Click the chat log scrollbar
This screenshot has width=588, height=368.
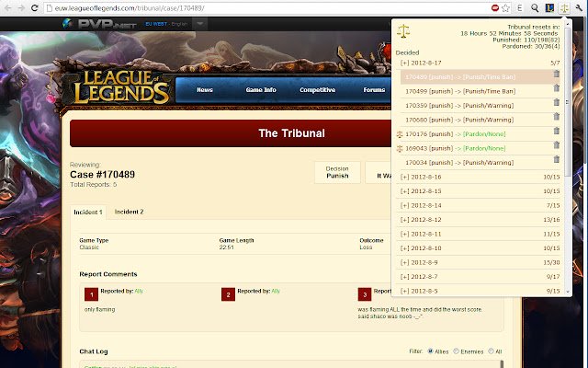[x=502, y=364]
